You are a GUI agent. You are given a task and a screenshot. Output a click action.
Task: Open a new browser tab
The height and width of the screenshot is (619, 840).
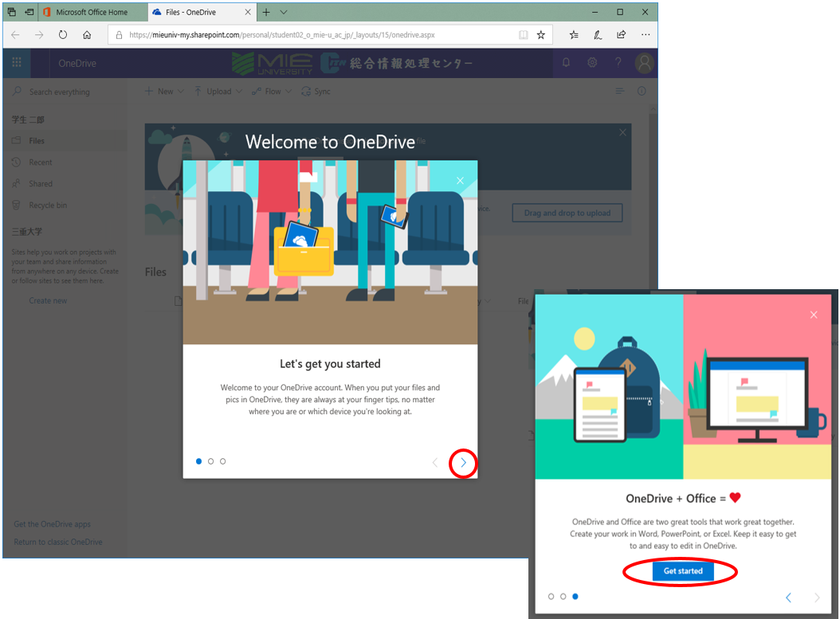click(x=266, y=12)
